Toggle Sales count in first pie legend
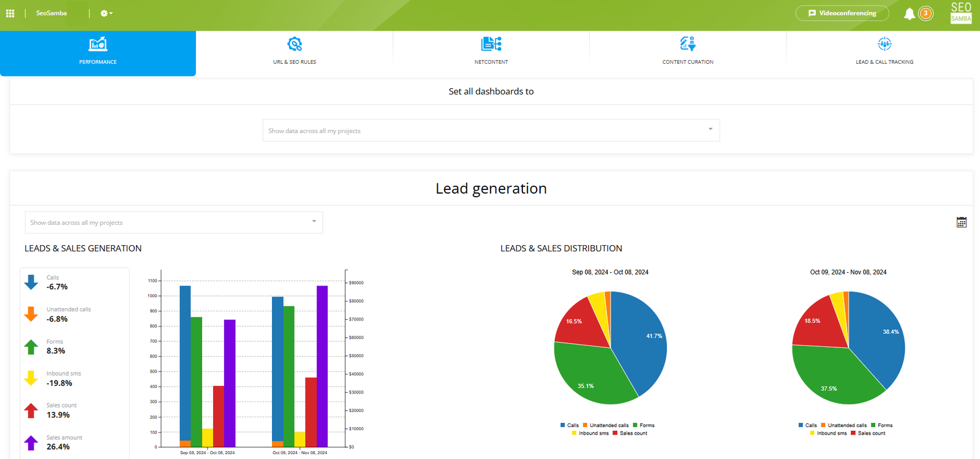980x459 pixels. coord(630,433)
